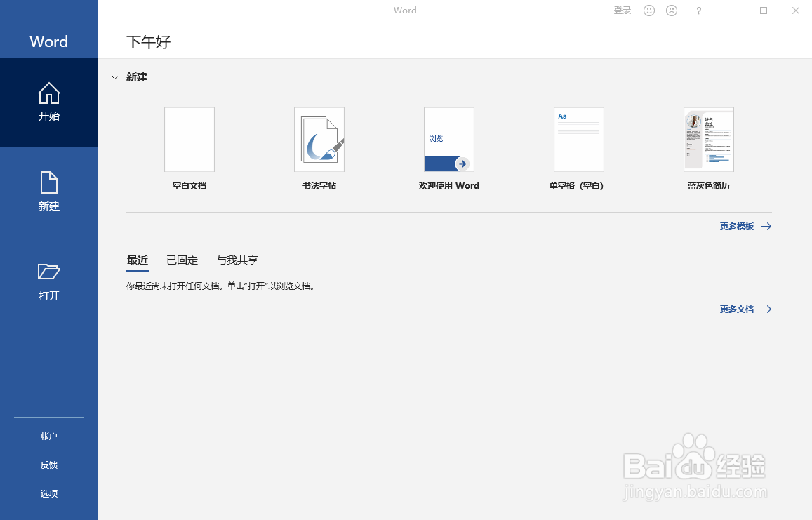Follow the 更多模板 link
Viewport: 812px width, 520px height.
coord(746,227)
